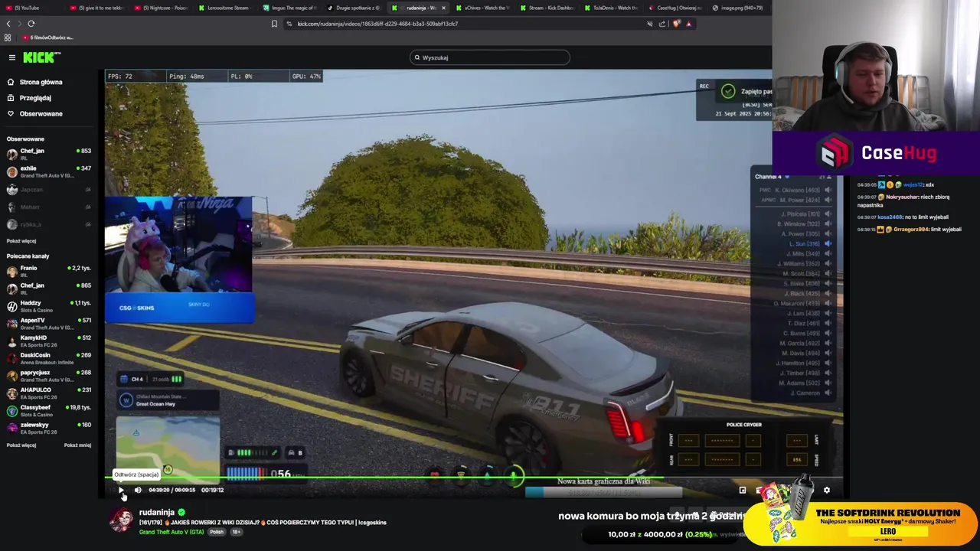Viewport: 980px width, 551px height.
Task: Open recommended channel Haddzy
Action: pos(49,306)
